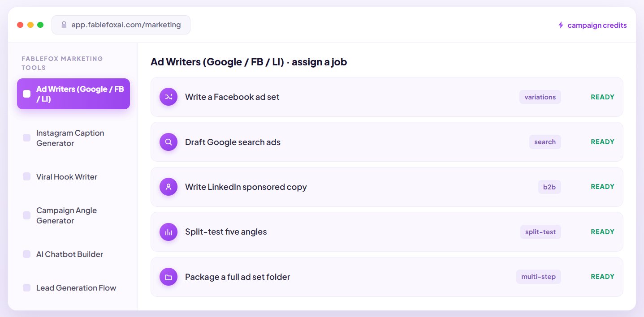
Task: Click the person icon beside Write LinkedIn sponsored copy
Action: click(169, 187)
